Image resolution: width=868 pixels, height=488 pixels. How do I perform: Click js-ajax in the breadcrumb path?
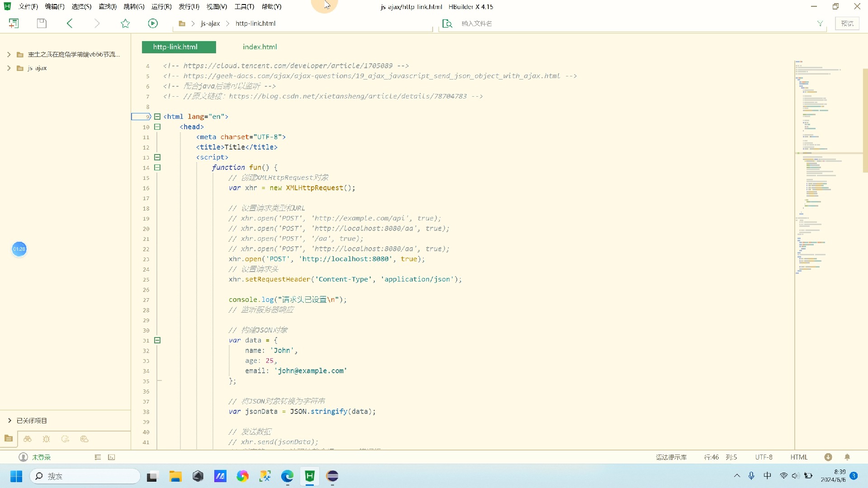210,23
